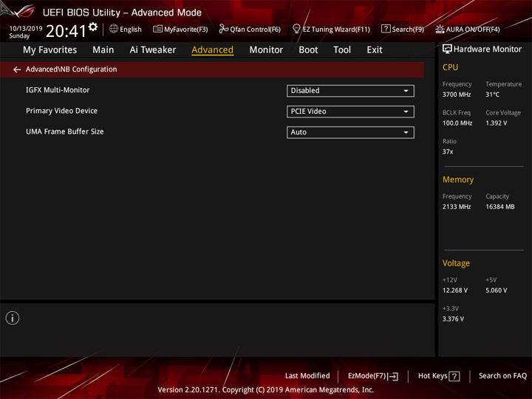
Task: Switch to Main tab
Action: [103, 50]
